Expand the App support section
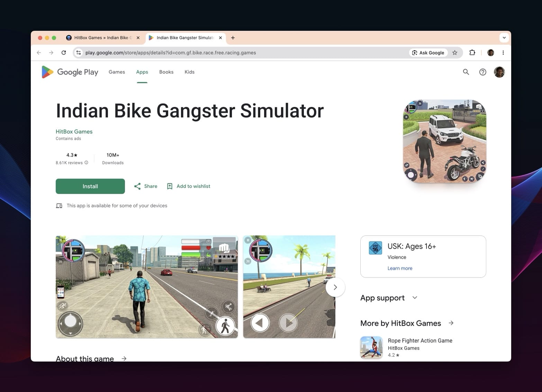Image resolution: width=542 pixels, height=392 pixels. pyautogui.click(x=415, y=298)
